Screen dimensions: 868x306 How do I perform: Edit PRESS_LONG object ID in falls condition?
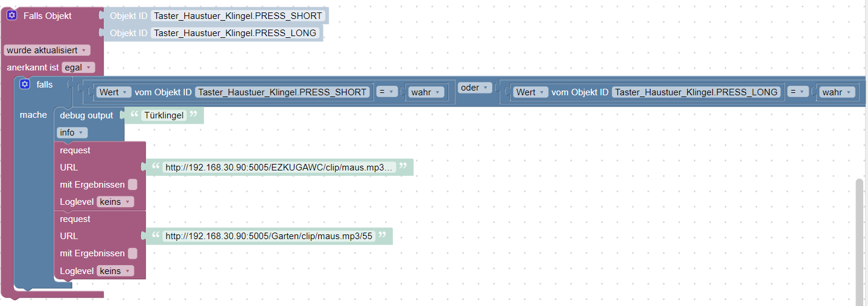coord(696,92)
